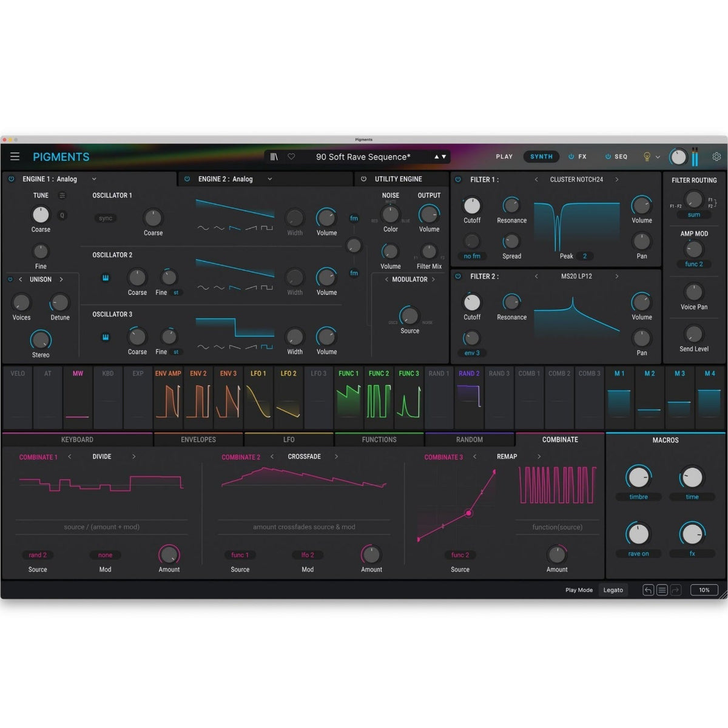Viewport: 728px width, 728px height.
Task: Select the square waveform for Oscillator 3
Action: (x=267, y=348)
